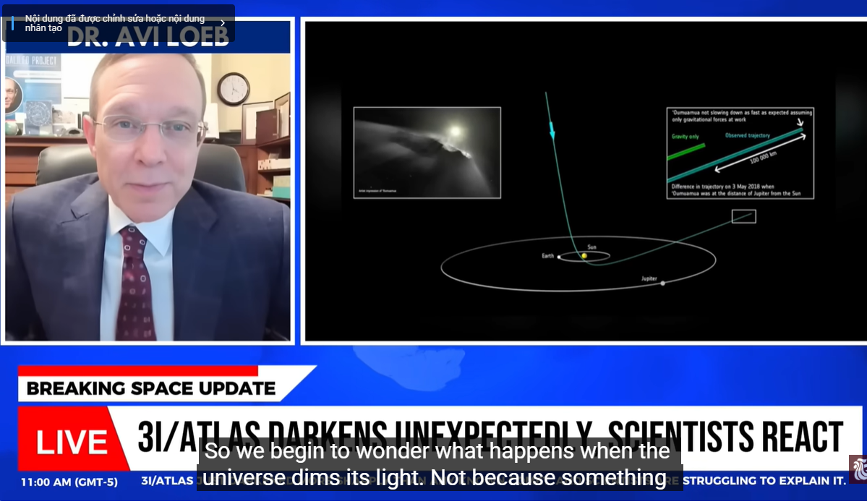Expand the content notice chevron arrow

222,23
